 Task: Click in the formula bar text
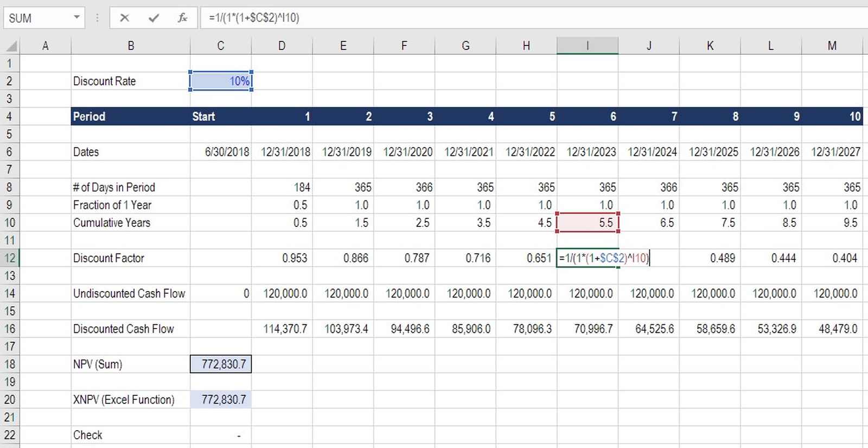point(488,18)
